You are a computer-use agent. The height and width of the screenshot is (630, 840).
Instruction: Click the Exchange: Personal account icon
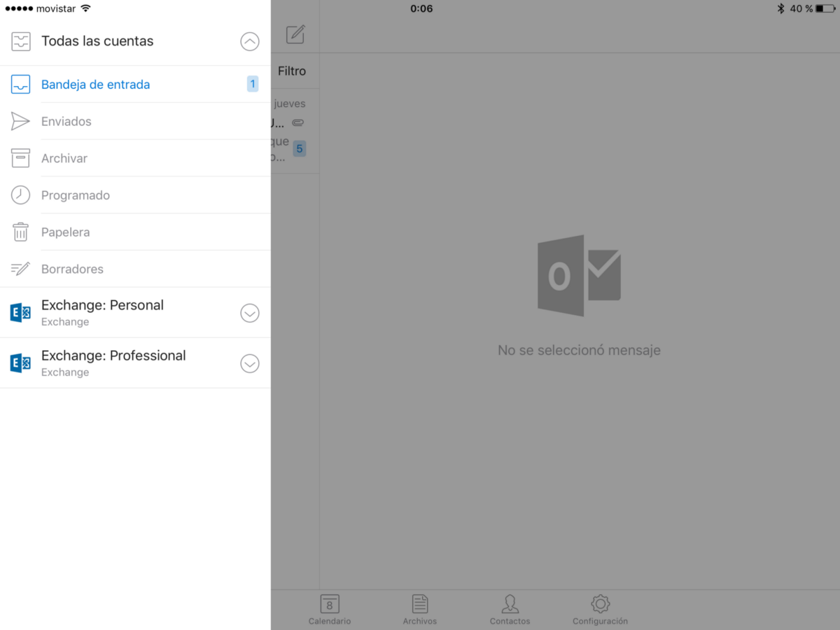21,312
